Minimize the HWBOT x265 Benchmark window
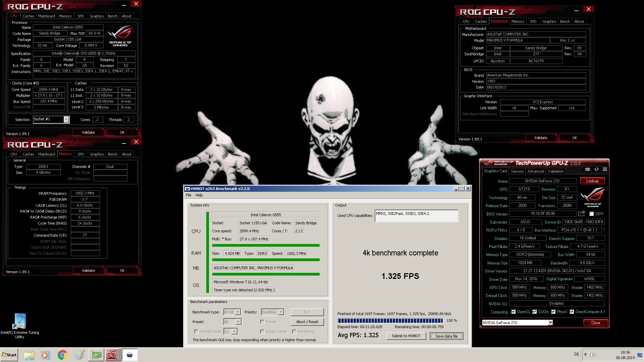 point(456,189)
